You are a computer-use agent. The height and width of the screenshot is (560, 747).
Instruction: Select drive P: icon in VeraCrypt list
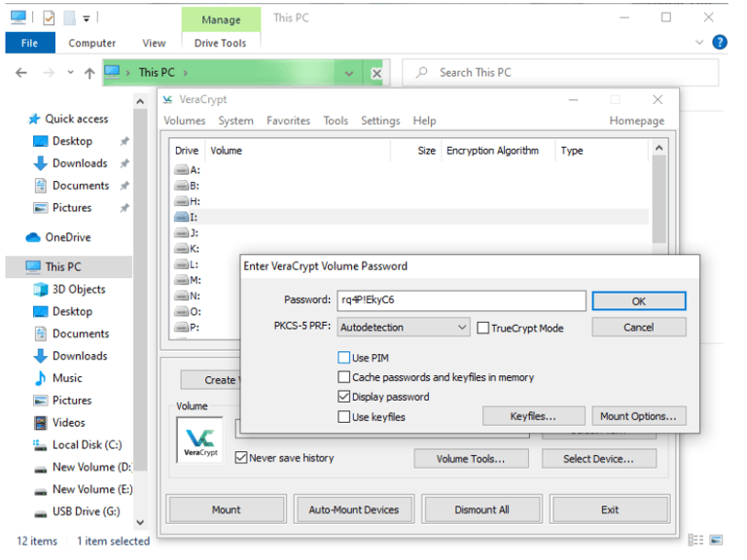[182, 327]
